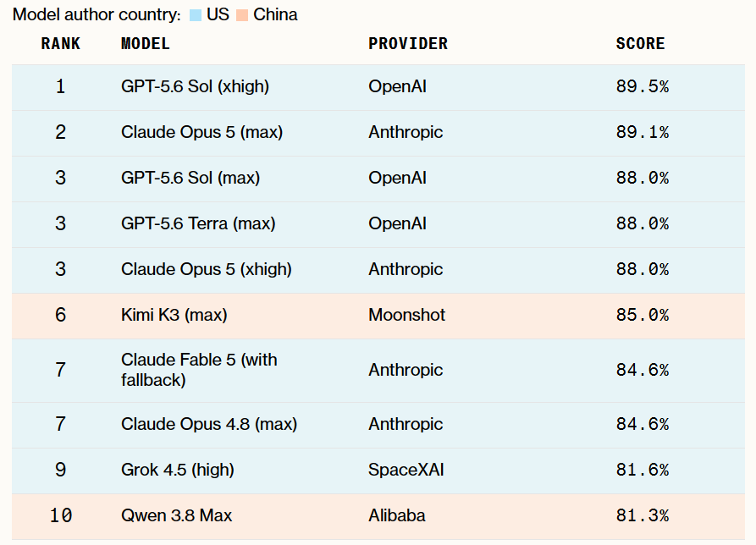Click the China orange legend swatch

tap(242, 15)
